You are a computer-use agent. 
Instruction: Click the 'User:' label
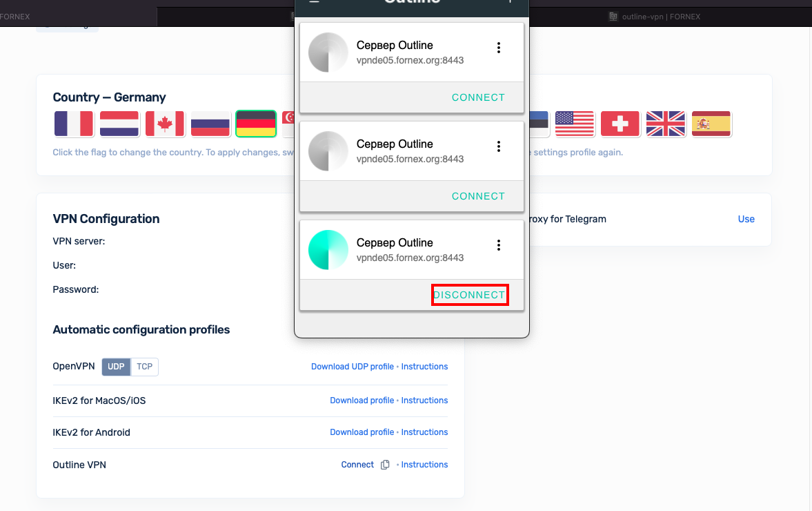(x=64, y=265)
